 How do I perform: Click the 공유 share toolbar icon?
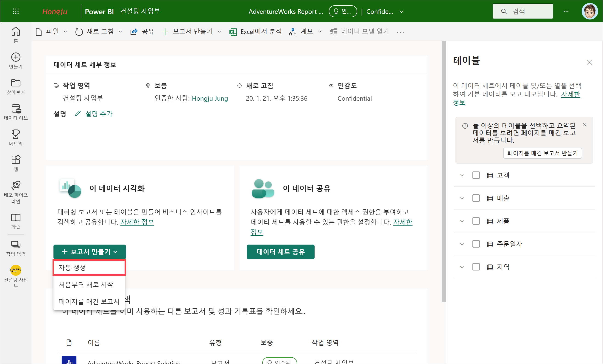[134, 32]
